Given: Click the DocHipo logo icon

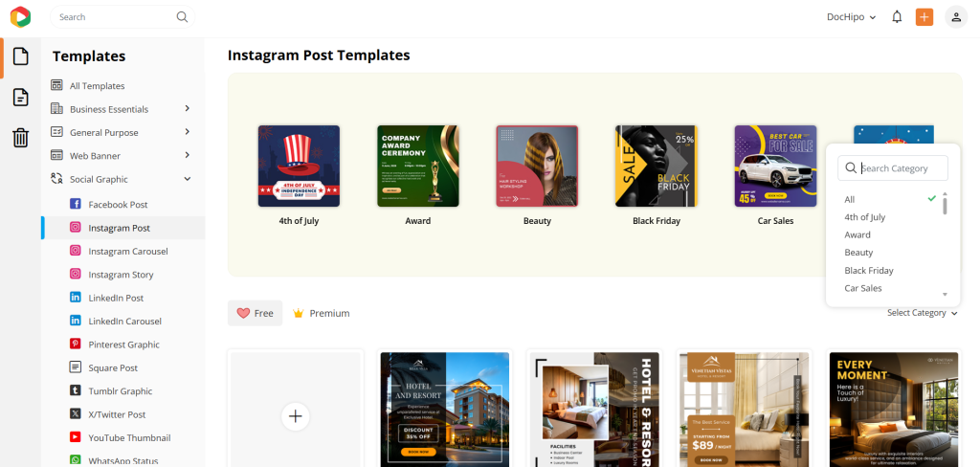Looking at the screenshot, I should coord(20,17).
